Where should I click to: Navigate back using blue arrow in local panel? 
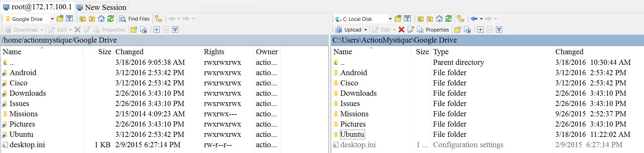[x=474, y=19]
